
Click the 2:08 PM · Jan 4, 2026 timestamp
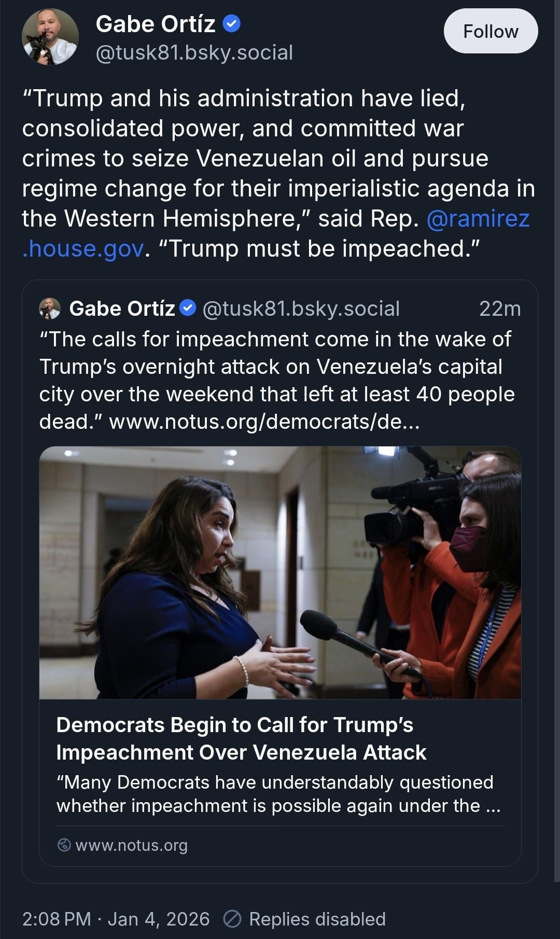pos(116,919)
